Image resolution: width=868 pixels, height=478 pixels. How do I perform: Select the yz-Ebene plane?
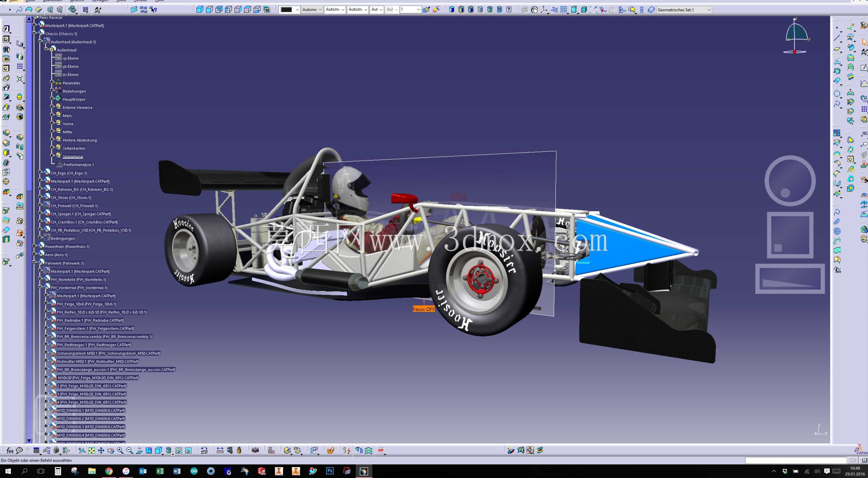pos(70,66)
